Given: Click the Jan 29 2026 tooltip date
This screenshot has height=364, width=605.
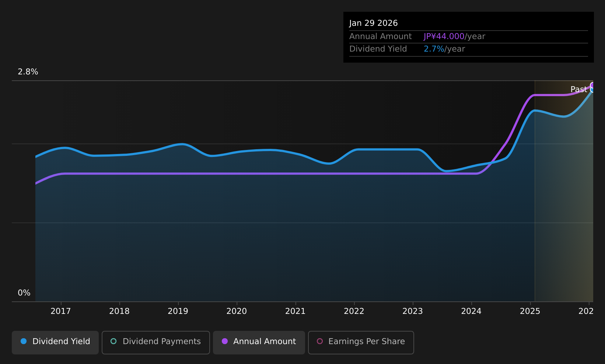Looking at the screenshot, I should click(374, 23).
